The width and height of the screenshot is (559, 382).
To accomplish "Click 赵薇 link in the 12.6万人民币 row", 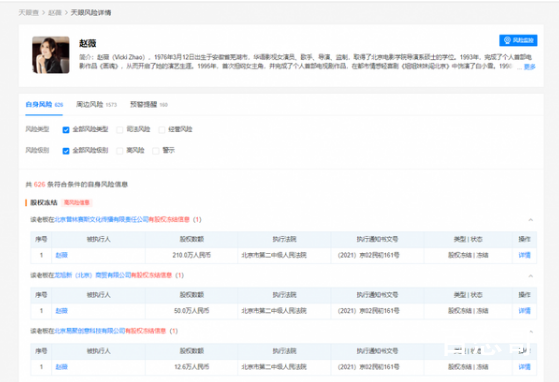I will (x=61, y=367).
